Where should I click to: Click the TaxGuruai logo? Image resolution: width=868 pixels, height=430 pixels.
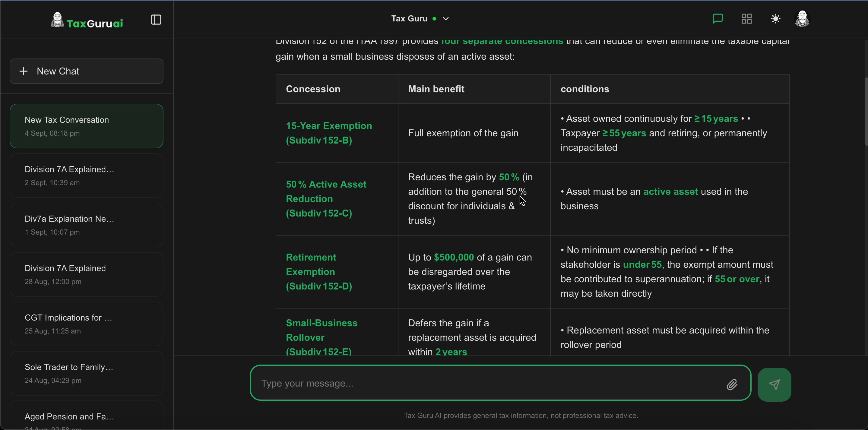click(x=87, y=21)
